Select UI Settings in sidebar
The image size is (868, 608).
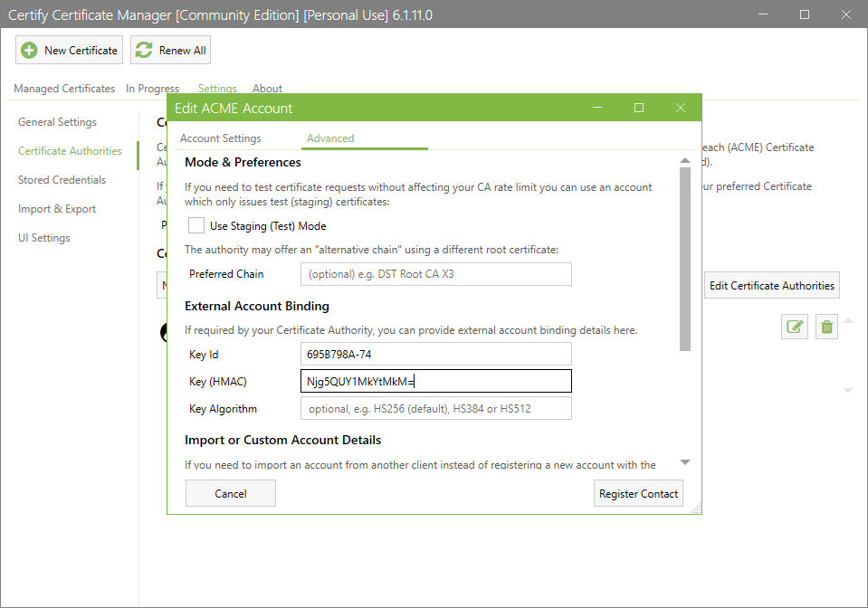(43, 238)
